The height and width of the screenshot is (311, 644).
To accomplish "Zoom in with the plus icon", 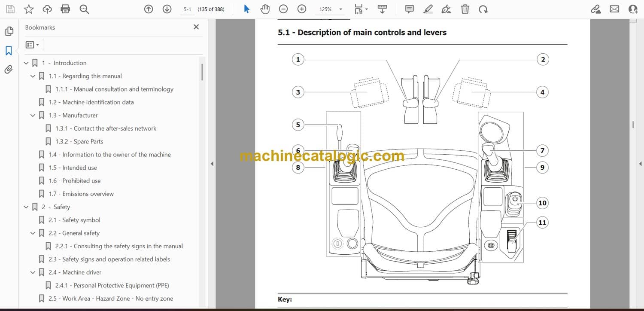I will 302,9.
